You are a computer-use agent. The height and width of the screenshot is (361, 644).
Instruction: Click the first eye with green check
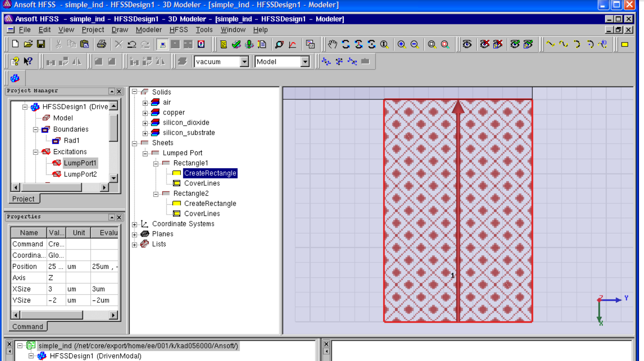click(515, 44)
